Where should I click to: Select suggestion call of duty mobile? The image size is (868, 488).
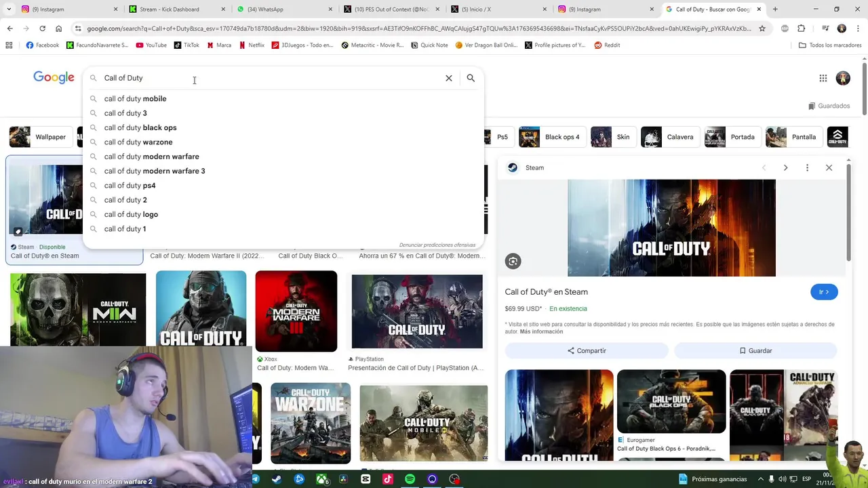click(283, 99)
